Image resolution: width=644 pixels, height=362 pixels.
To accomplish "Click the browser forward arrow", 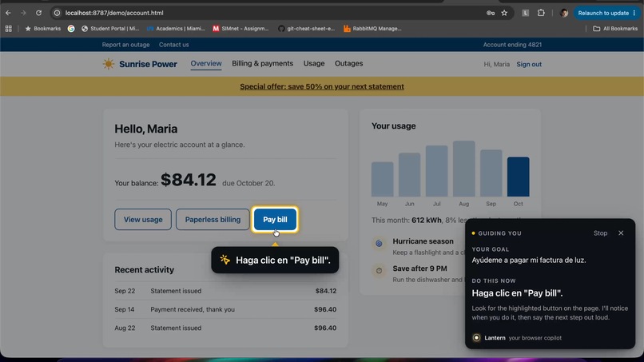I will [x=23, y=13].
